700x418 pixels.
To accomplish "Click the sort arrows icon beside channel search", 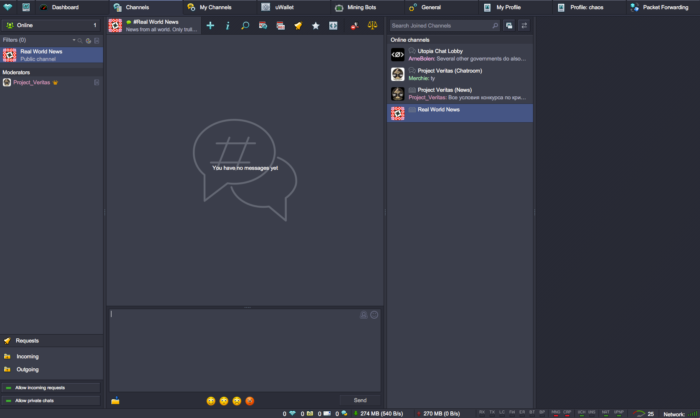I will tap(524, 25).
